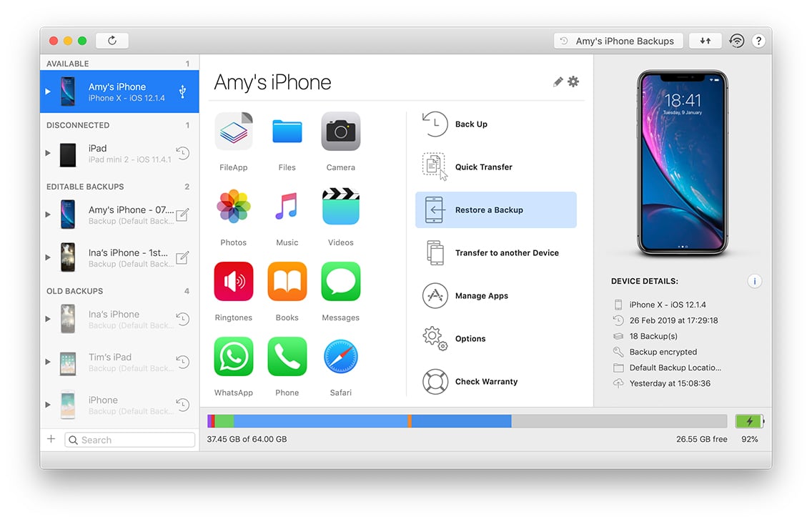Click the refresh button in the title bar
Viewport: 812px width, 522px height.
pyautogui.click(x=112, y=40)
